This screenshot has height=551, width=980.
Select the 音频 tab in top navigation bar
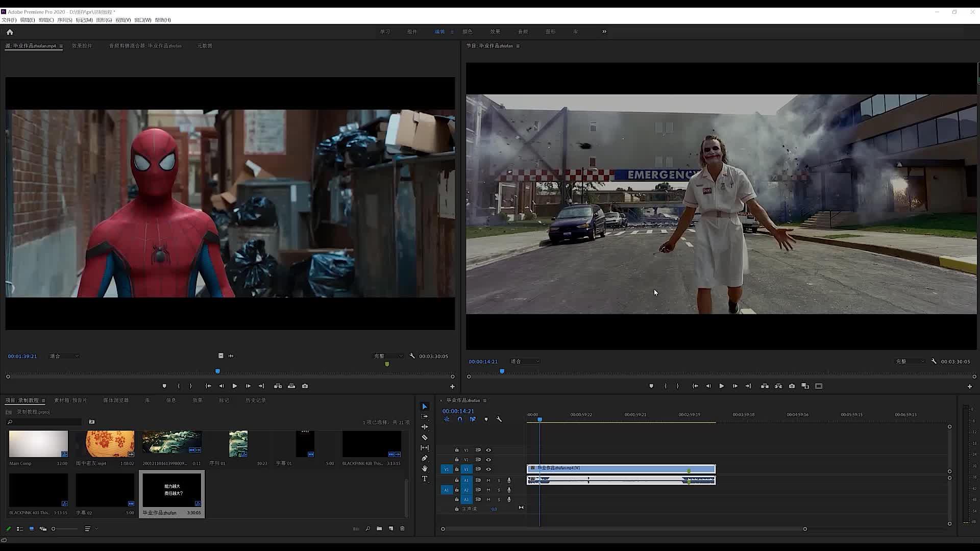point(523,32)
